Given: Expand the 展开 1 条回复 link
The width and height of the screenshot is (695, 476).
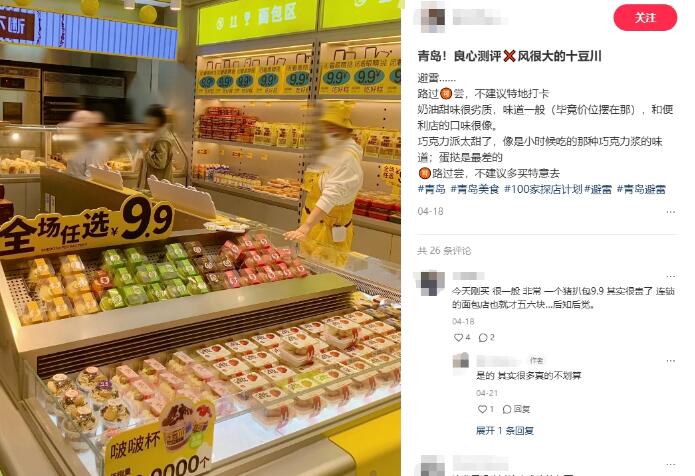Looking at the screenshot, I should pyautogui.click(x=505, y=430).
